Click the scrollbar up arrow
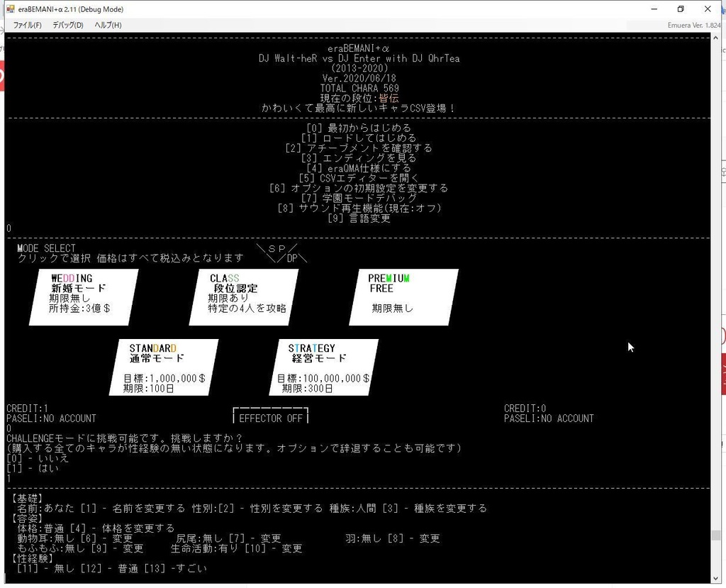This screenshot has height=588, width=726. pos(716,38)
